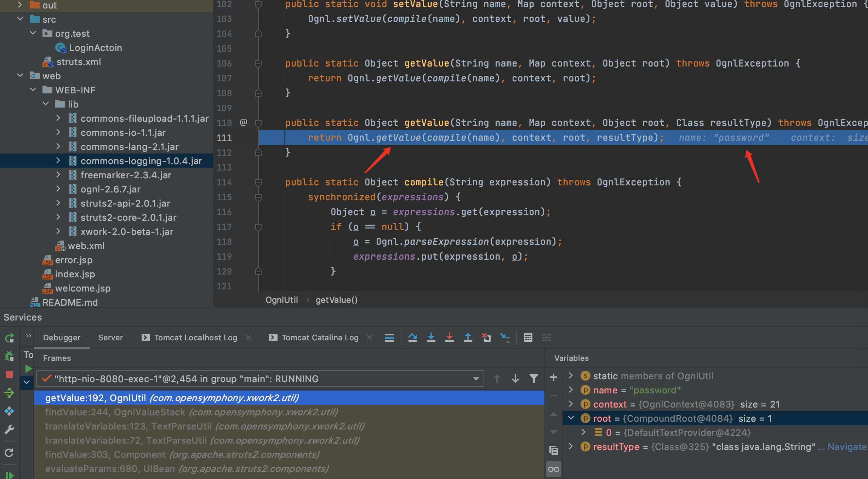
Task: Click Run to Cursor icon
Action: 505,337
